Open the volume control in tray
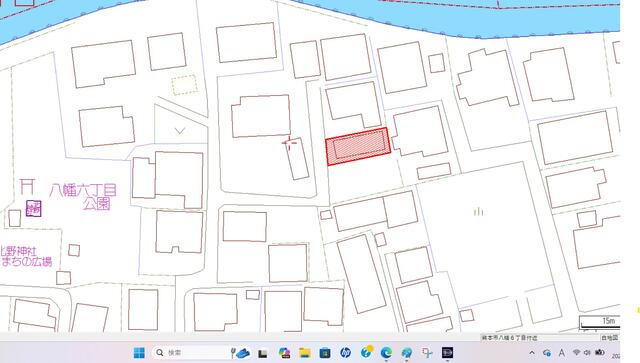Image resolution: width=640 pixels, height=363 pixels. click(x=587, y=352)
